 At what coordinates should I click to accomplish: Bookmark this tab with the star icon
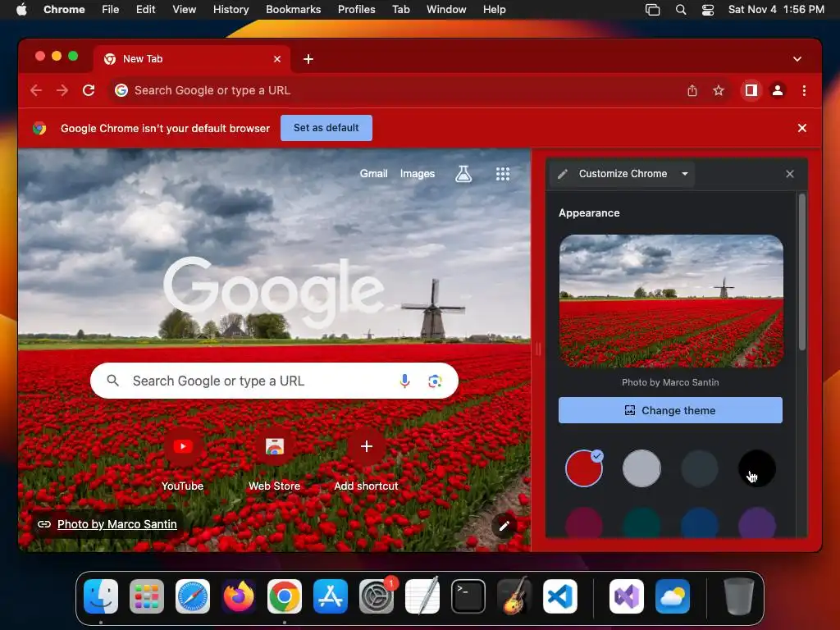(719, 90)
